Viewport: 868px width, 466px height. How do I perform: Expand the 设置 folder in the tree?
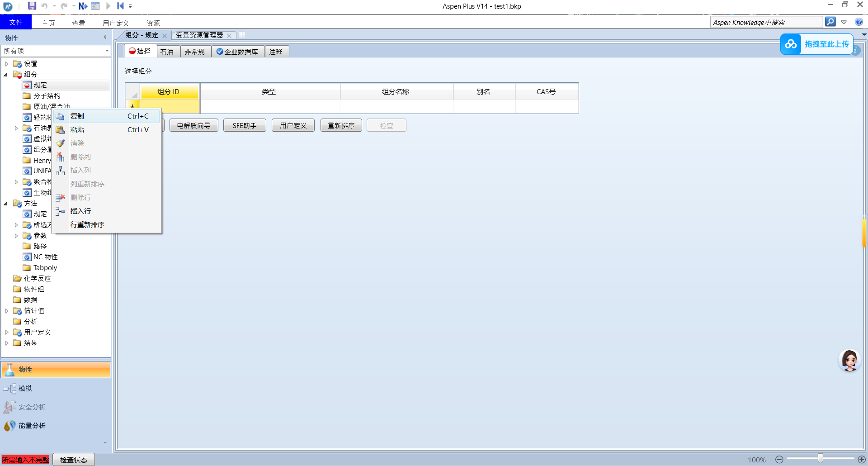pos(7,64)
